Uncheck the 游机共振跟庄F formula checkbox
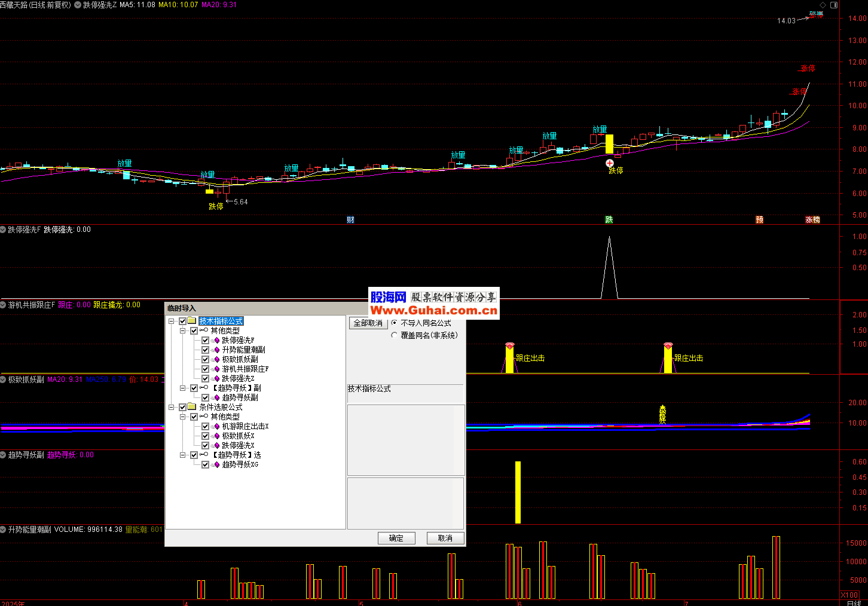868x606 pixels. pos(205,369)
